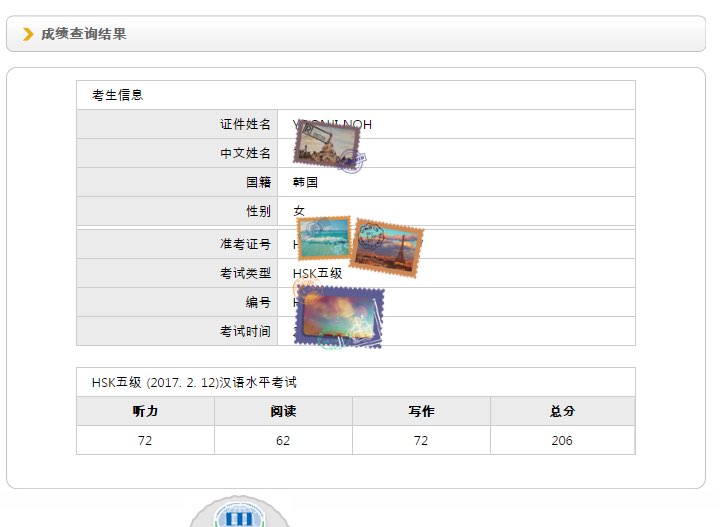Click the 阅读 column header
The height and width of the screenshot is (527, 720).
click(283, 411)
